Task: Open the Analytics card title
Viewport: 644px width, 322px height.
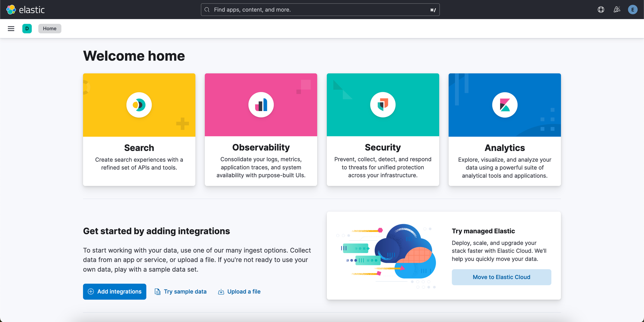Action: click(x=505, y=148)
